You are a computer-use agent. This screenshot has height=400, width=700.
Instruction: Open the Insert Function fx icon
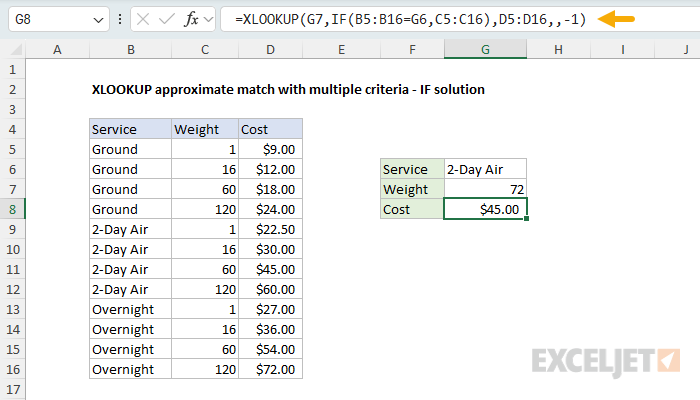[x=192, y=19]
